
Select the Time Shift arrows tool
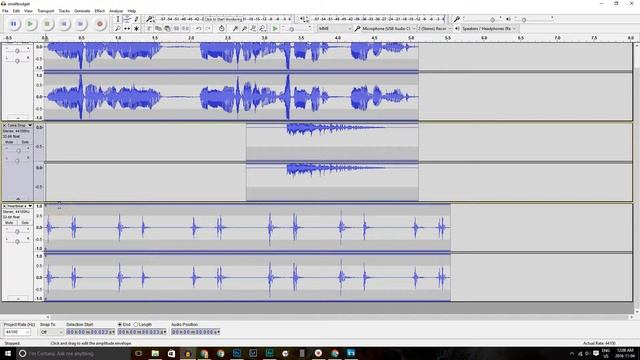pyautogui.click(x=127, y=29)
